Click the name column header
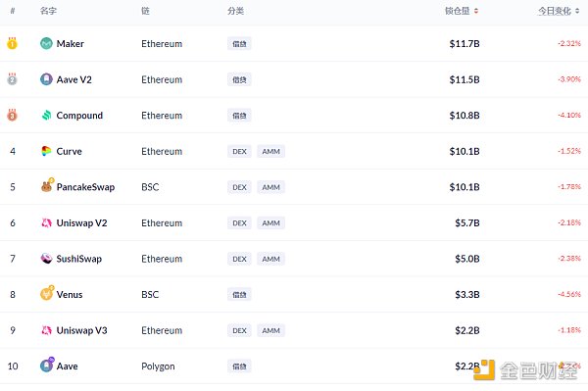Viewport: 588px width, 391px height. click(x=48, y=11)
